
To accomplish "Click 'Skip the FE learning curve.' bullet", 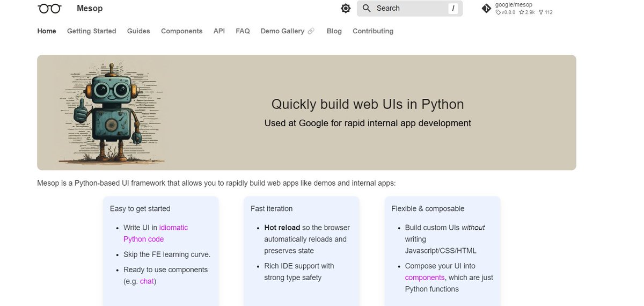I will pyautogui.click(x=167, y=254).
